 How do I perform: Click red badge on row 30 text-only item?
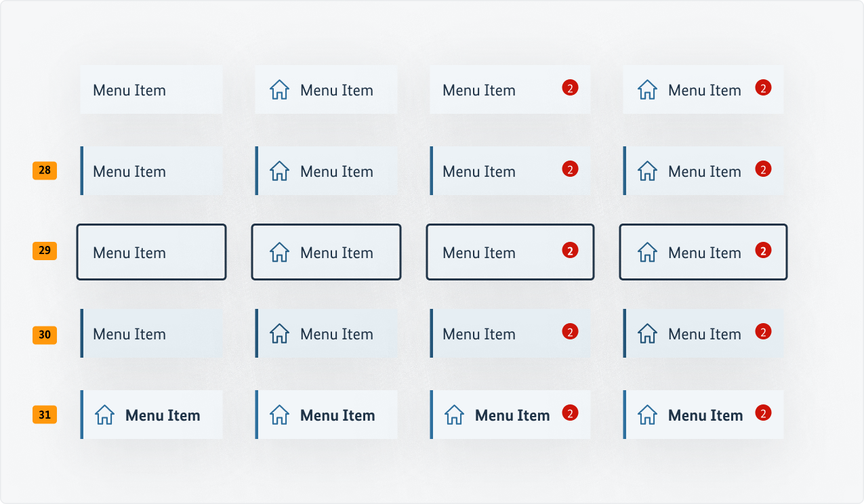(x=570, y=332)
